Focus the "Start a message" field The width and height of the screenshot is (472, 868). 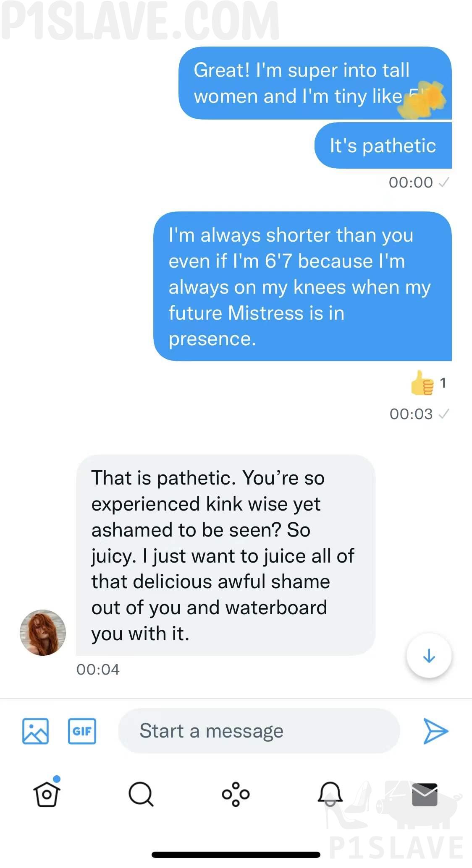(258, 731)
